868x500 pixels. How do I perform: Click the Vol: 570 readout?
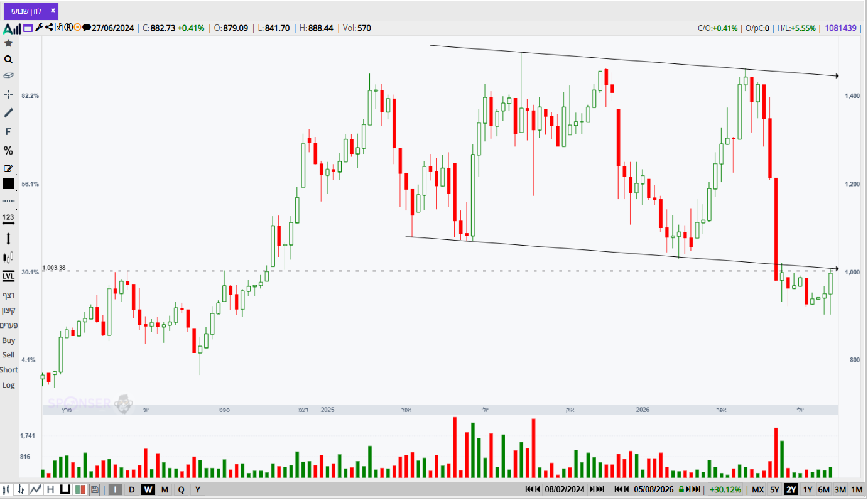(x=357, y=28)
